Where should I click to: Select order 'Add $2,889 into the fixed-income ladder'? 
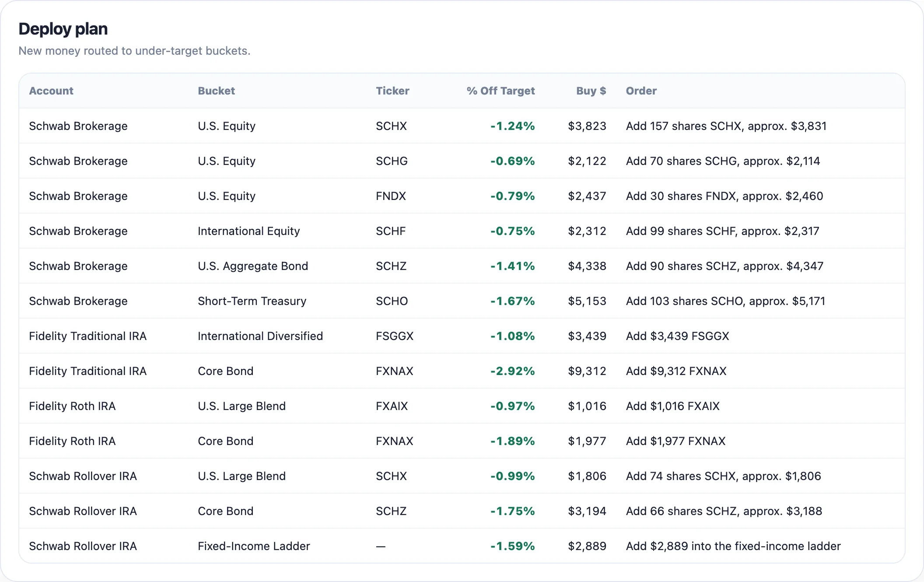coord(733,546)
